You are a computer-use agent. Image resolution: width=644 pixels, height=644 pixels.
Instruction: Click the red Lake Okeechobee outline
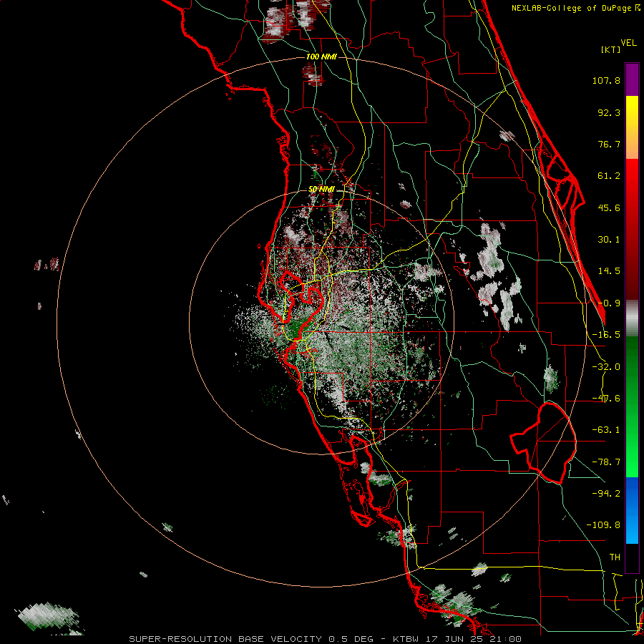click(543, 443)
